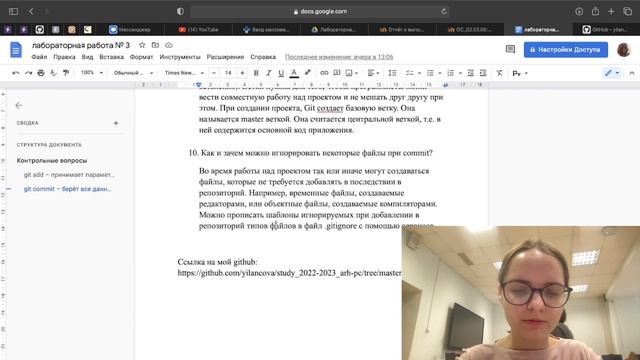Add a summary with the plus icon
The height and width of the screenshot is (360, 640).
point(116,123)
